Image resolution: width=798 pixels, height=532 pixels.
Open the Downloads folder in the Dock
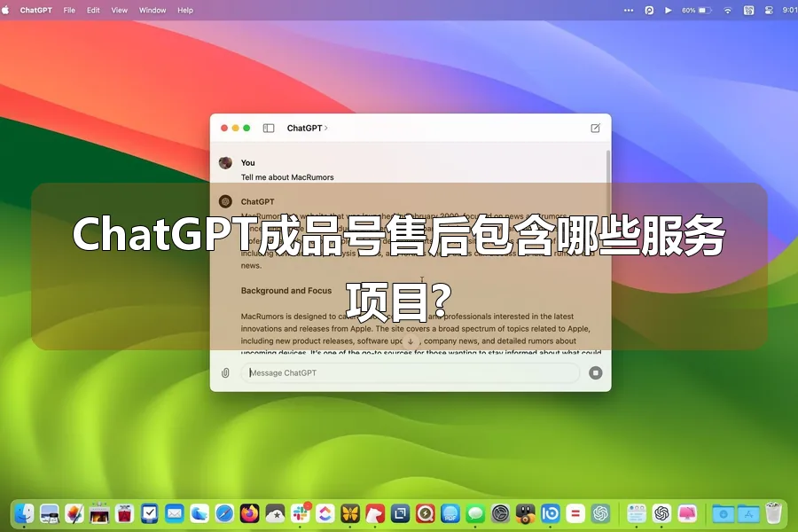pyautogui.click(x=724, y=513)
